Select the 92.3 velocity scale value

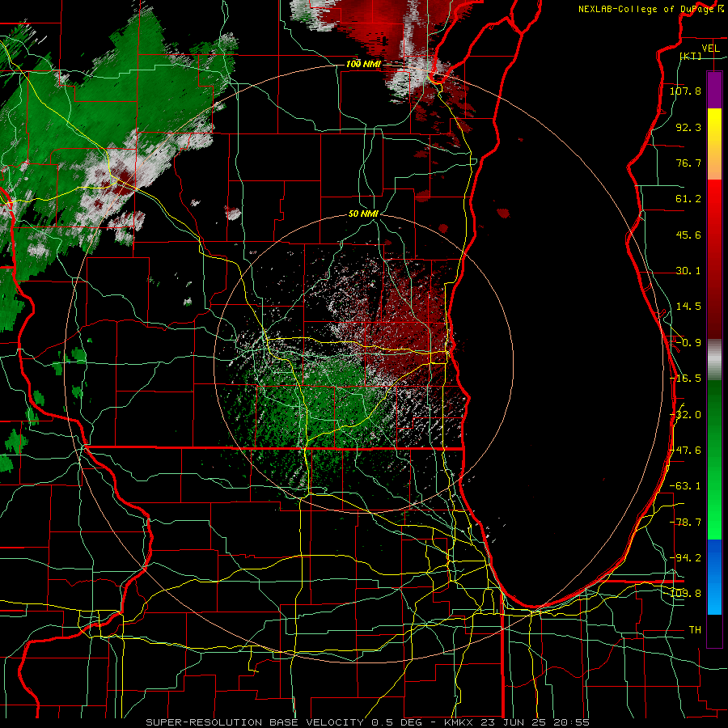pos(688,127)
